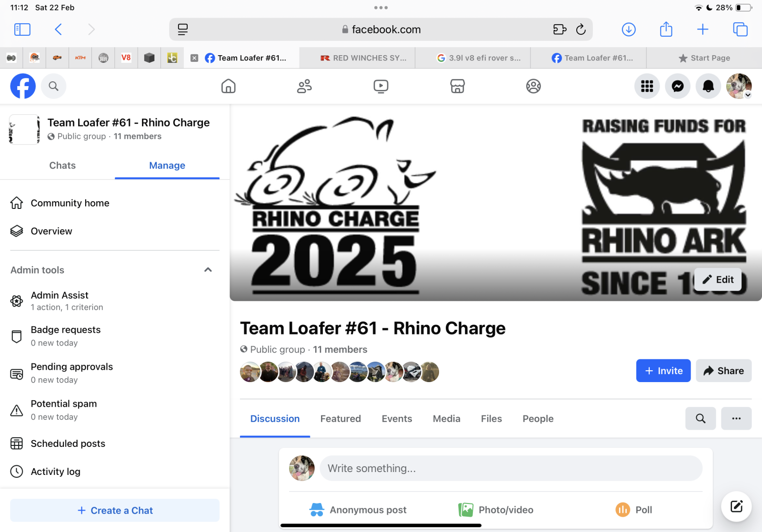Click the group thumbnail in sidebar
762x532 pixels.
click(25, 129)
